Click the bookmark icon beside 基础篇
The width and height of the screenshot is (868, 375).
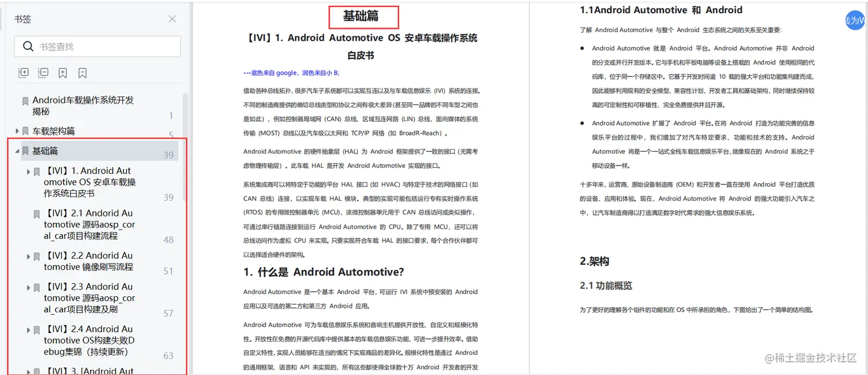point(25,150)
